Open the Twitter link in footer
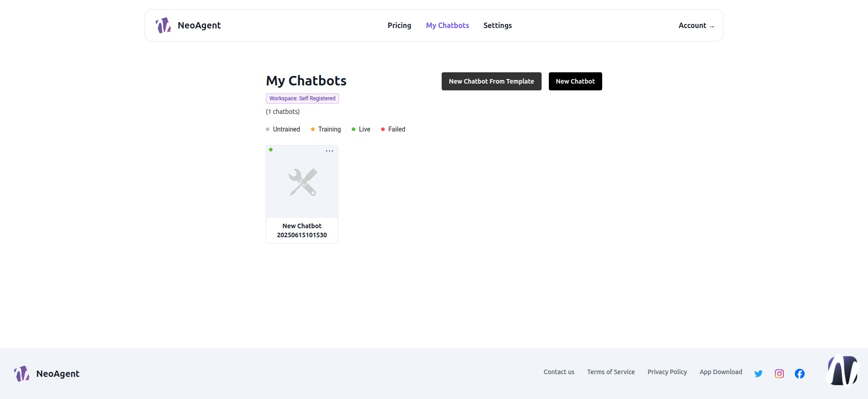The width and height of the screenshot is (868, 399). (758, 374)
